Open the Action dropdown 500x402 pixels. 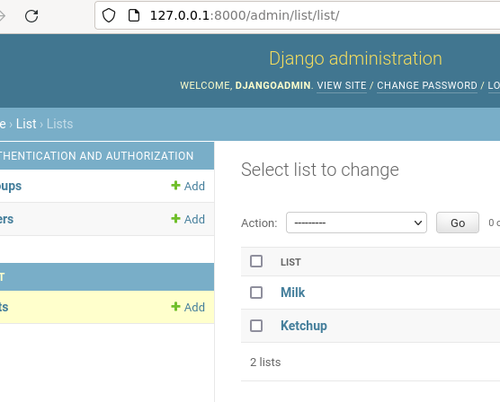click(356, 223)
